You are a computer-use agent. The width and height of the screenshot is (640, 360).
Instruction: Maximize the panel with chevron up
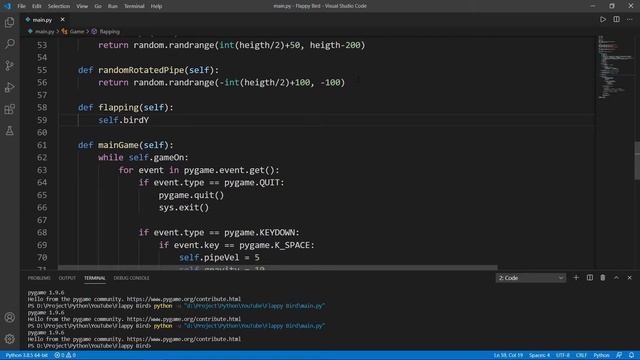(616, 278)
